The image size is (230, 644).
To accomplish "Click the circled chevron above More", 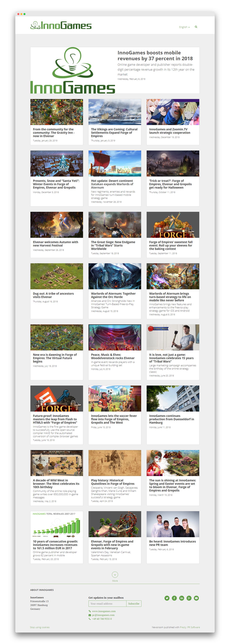I will point(115,574).
